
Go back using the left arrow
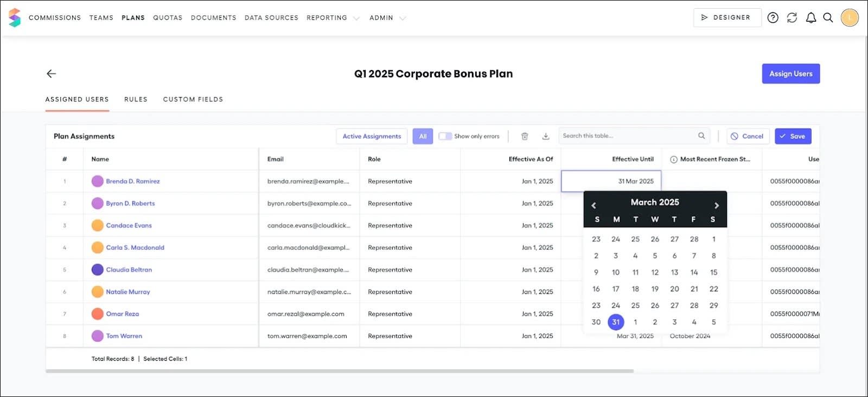52,74
